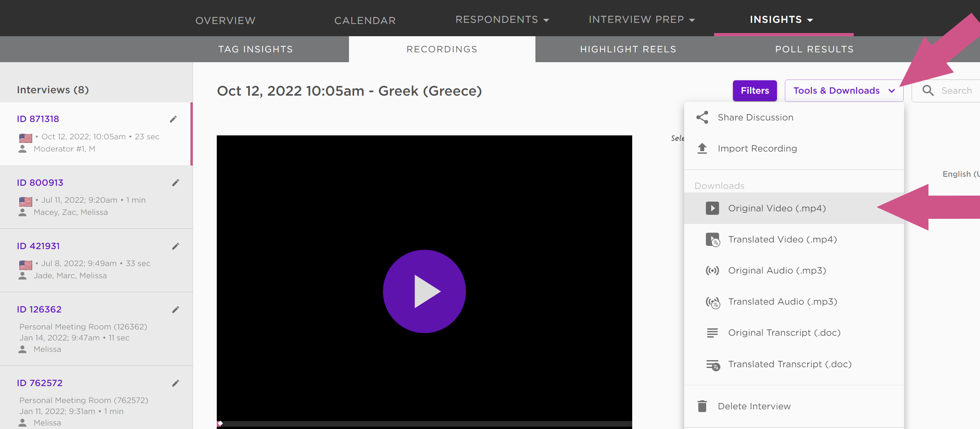Select Delete Interview menu entry
This screenshot has height=429, width=980.
coord(794,406)
